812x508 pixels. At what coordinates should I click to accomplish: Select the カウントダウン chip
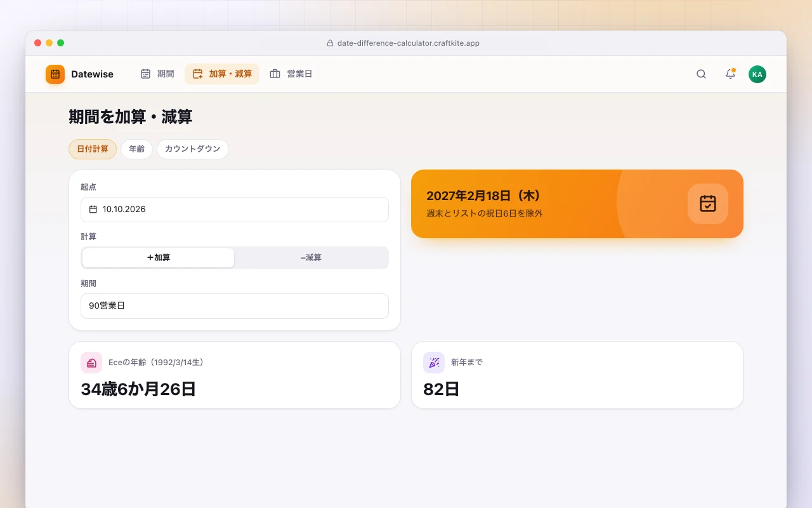pyautogui.click(x=193, y=149)
